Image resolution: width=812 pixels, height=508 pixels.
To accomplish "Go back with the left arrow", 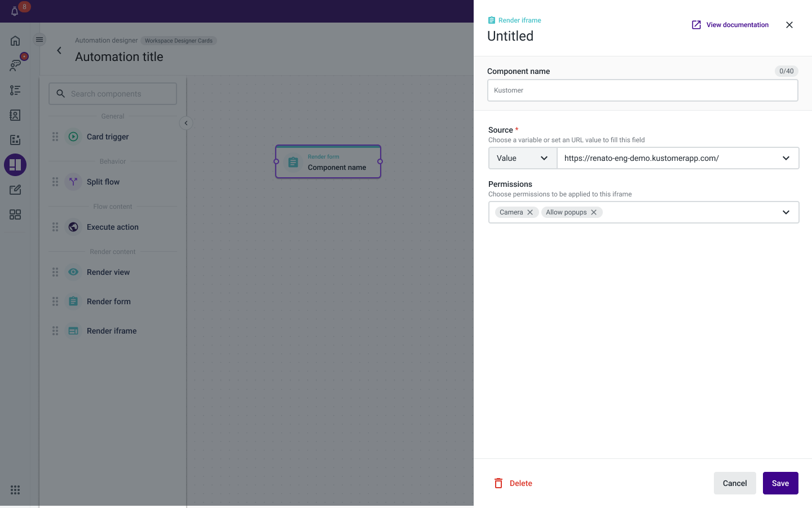I will point(59,51).
